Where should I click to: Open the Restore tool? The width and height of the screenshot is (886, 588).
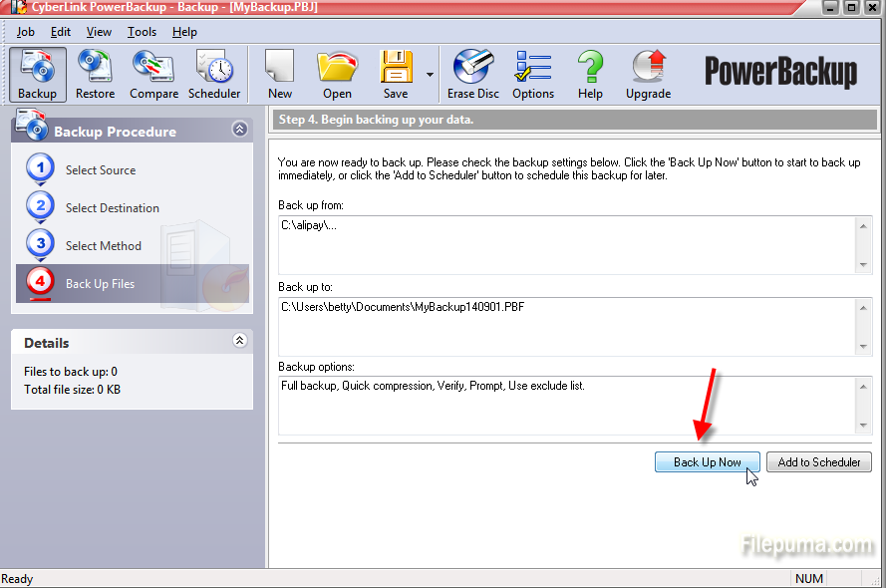tap(95, 74)
